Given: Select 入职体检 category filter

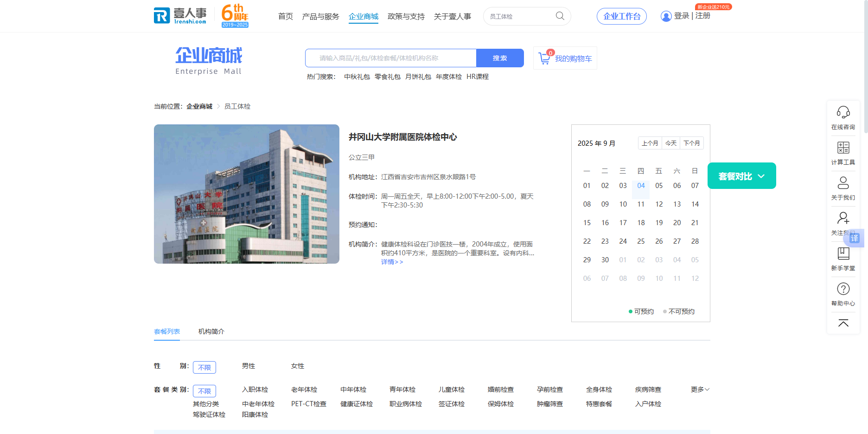Looking at the screenshot, I should pyautogui.click(x=255, y=389).
